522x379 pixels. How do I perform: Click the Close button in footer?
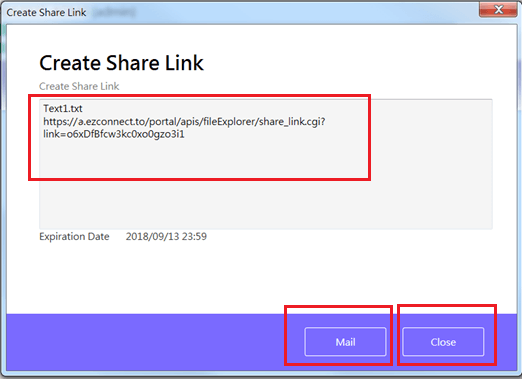coord(443,342)
